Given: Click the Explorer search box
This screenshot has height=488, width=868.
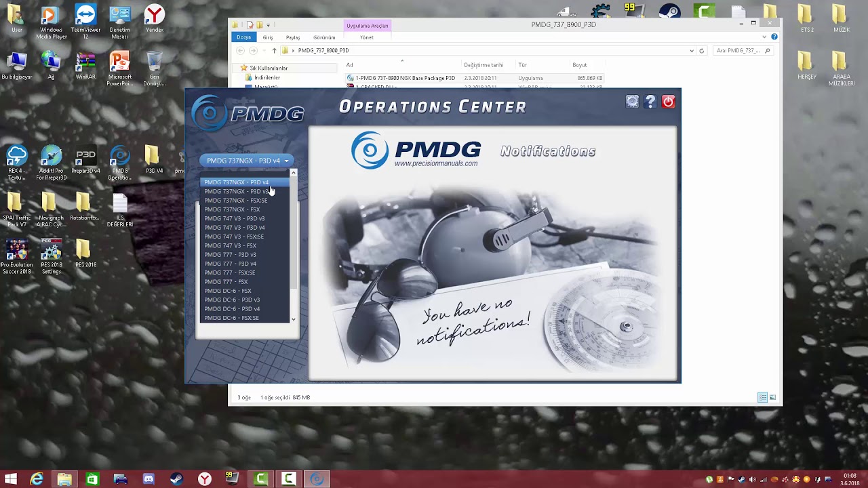Looking at the screenshot, I should coord(743,51).
